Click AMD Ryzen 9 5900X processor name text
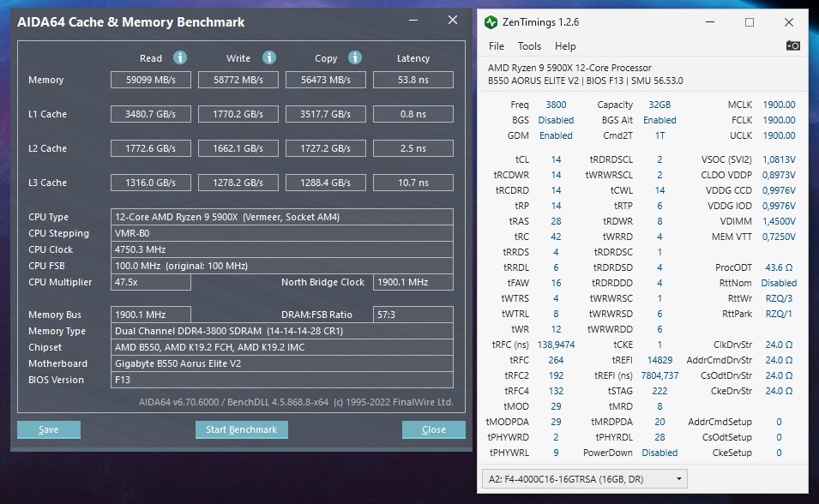This screenshot has width=819, height=504. [x=569, y=68]
